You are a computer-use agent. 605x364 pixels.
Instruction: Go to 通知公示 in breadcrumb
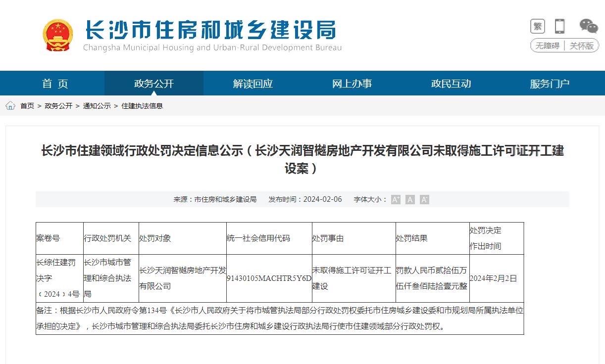coord(97,106)
